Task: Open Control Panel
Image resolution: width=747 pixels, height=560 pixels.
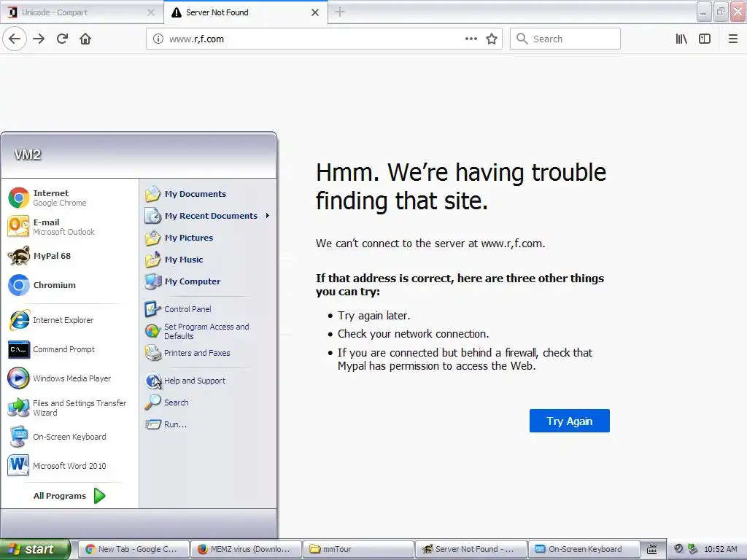Action: (x=208, y=309)
